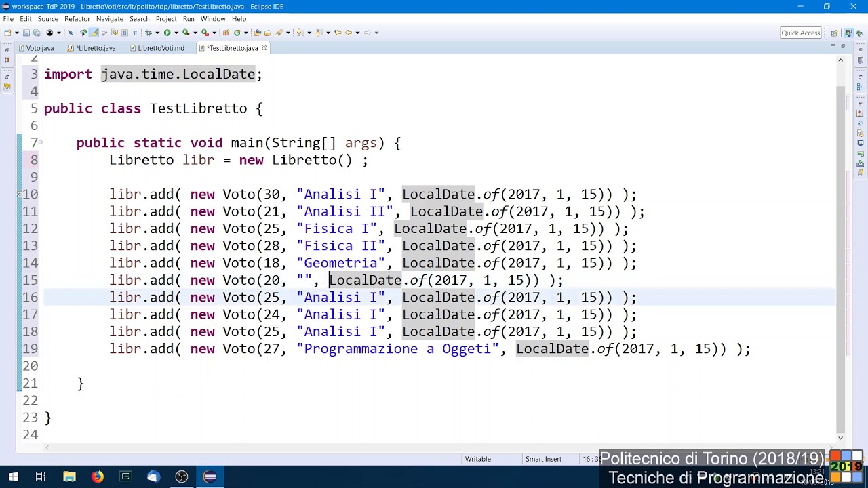This screenshot has height=488, width=868.
Task: Open OBS Studio from the taskbar
Action: pos(181,477)
